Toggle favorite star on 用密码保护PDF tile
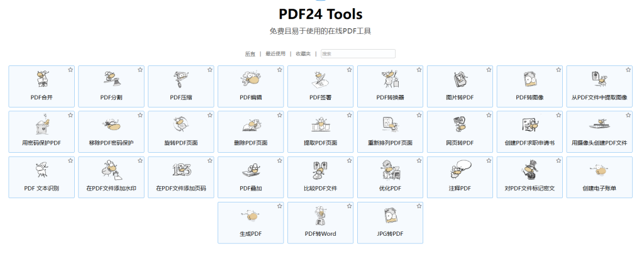Image resolution: width=644 pixels, height=254 pixels. tap(70, 115)
